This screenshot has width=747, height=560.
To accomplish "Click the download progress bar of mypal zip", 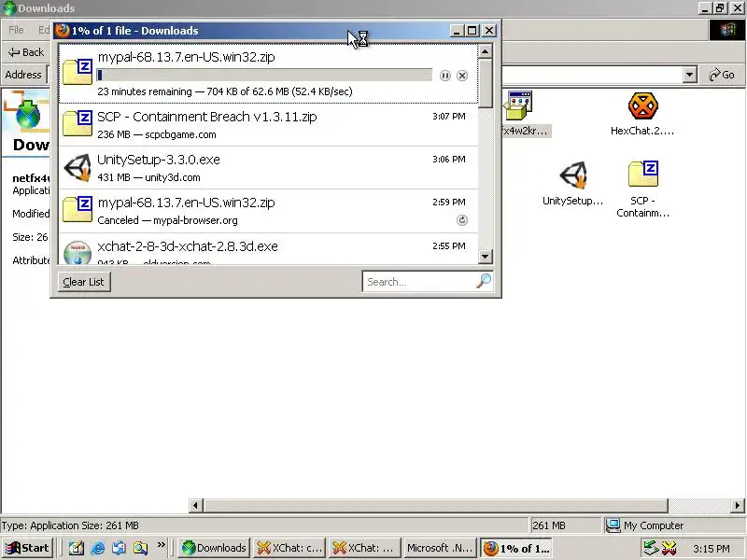I will (264, 76).
